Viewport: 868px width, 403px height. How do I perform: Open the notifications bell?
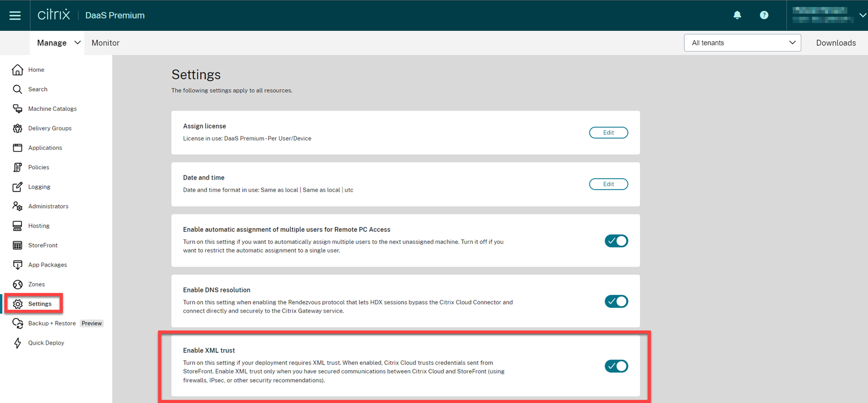click(737, 15)
